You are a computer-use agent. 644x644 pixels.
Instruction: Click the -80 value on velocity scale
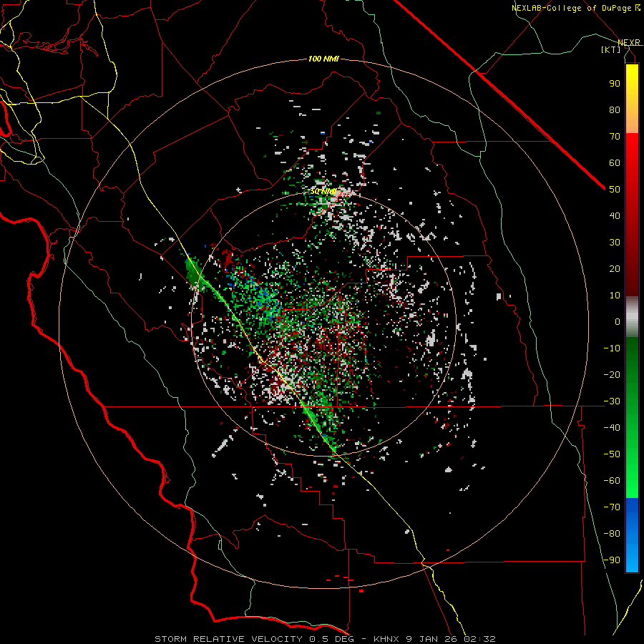612,534
